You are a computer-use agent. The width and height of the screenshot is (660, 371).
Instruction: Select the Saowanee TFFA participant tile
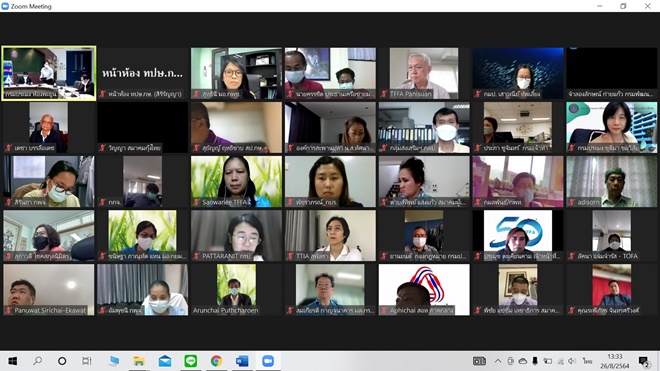pos(237,181)
